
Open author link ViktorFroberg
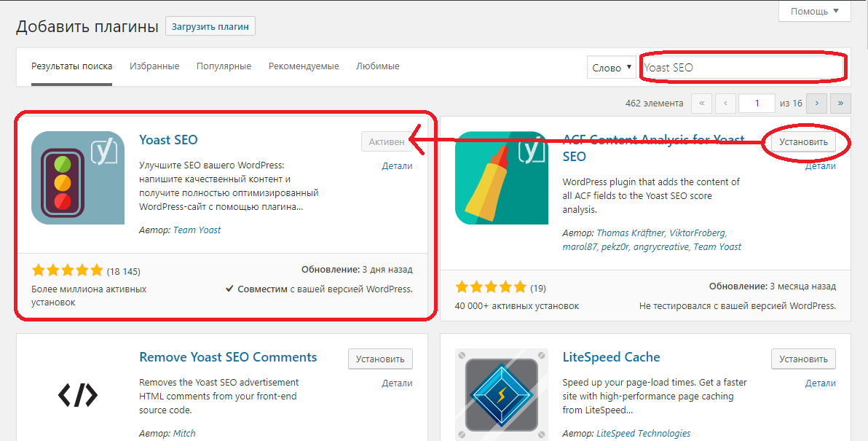(698, 233)
